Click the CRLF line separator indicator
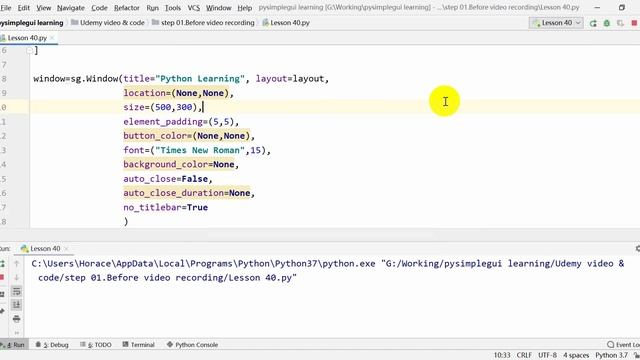Viewport: 640px width, 360px height. click(524, 356)
